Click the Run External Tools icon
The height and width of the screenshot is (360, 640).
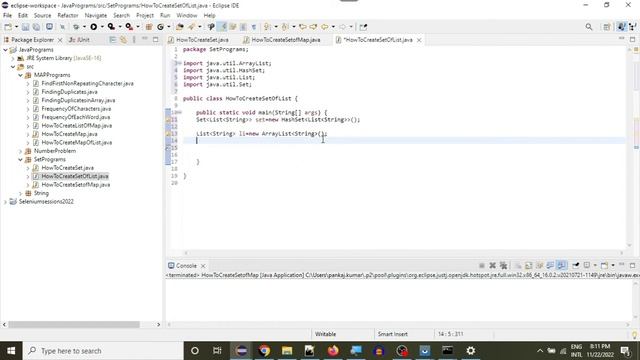(129, 27)
